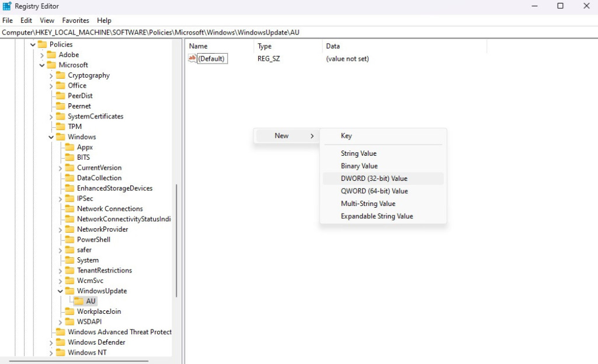Click the Windows Defender folder icon
Screen dimensions: 598x364
pyautogui.click(x=60, y=342)
